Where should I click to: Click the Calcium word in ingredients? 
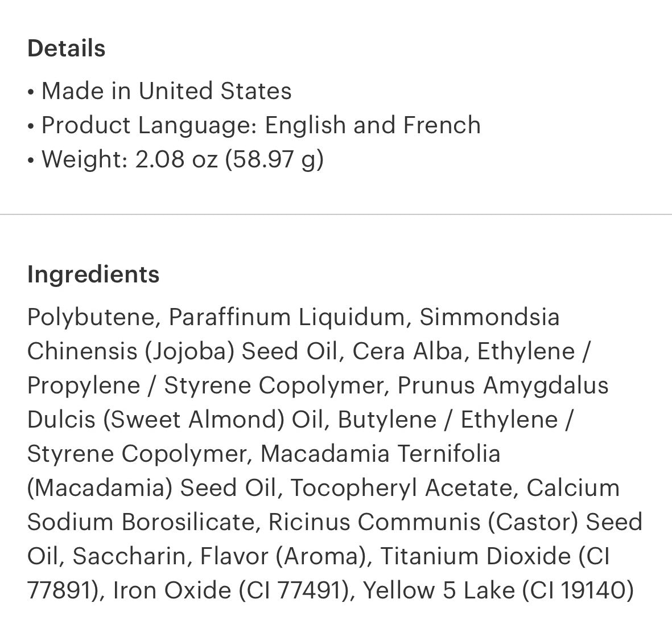[x=572, y=488]
